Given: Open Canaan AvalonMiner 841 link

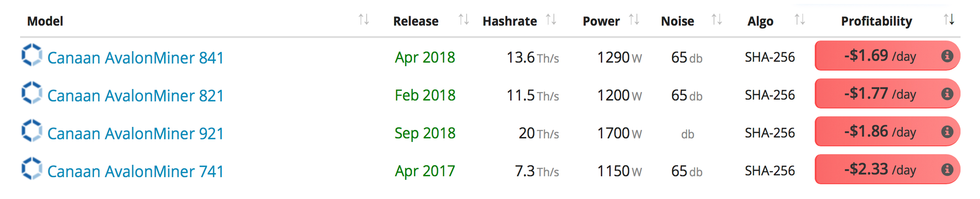Looking at the screenshot, I should (x=135, y=58).
